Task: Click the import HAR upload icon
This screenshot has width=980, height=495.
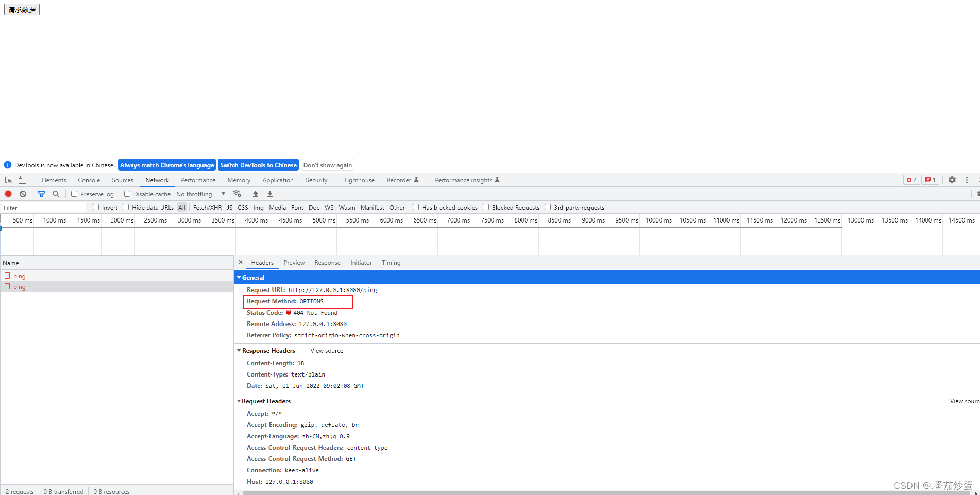Action: [x=256, y=194]
